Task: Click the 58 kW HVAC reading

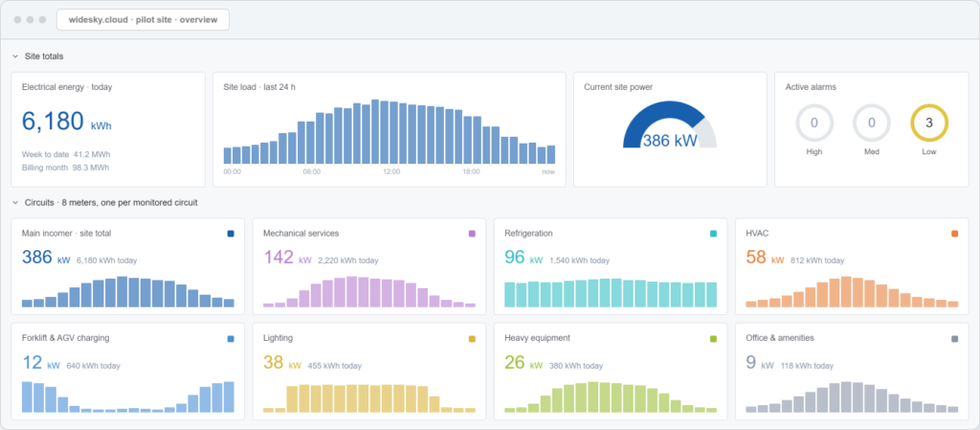Action: (x=765, y=257)
